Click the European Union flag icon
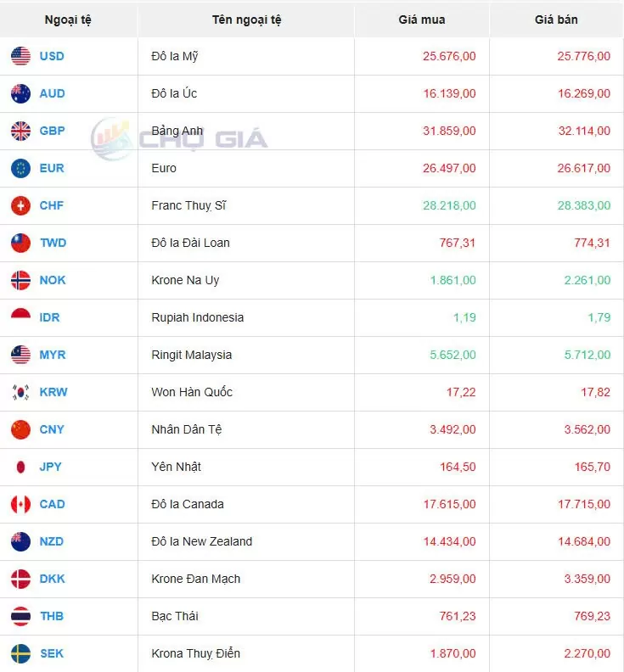This screenshot has height=672, width=624. pyautogui.click(x=21, y=169)
